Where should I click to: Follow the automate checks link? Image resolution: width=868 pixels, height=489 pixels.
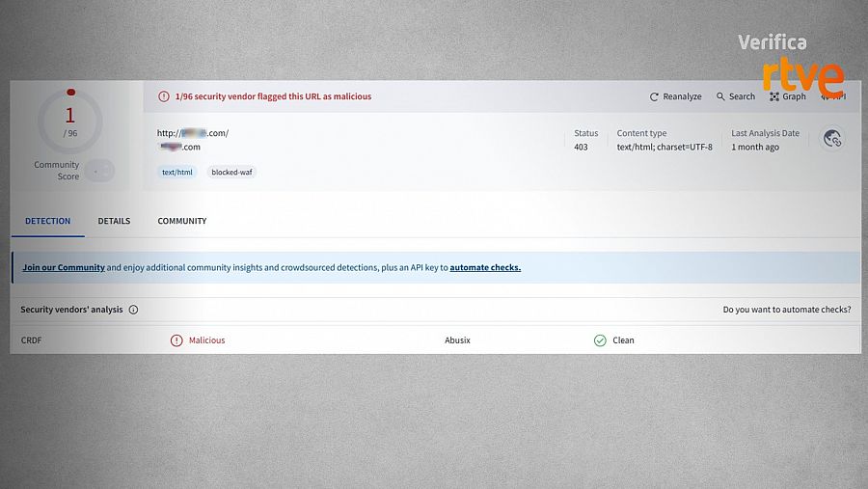[485, 268]
